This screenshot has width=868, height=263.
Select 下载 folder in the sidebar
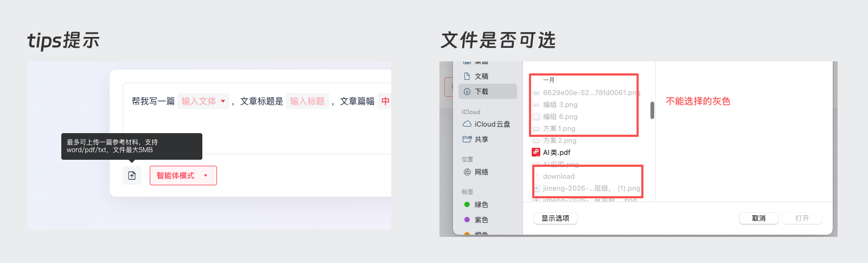pyautogui.click(x=488, y=91)
